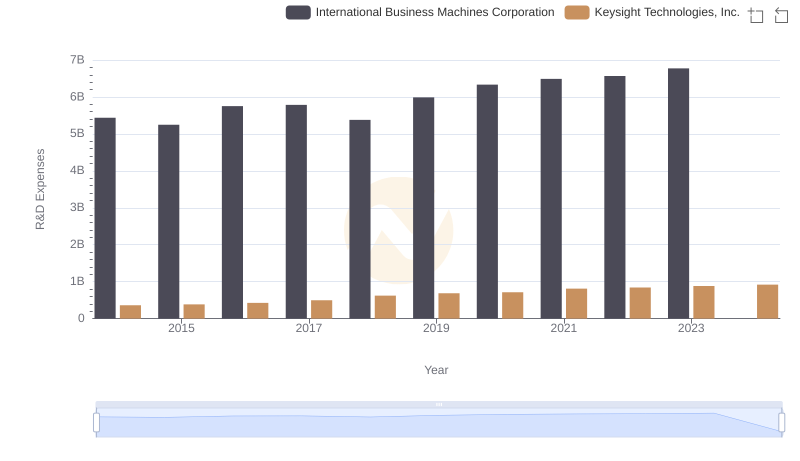This screenshot has height=461, width=800.
Task: Toggle Keysight Technologies, Inc. legend swatch
Action: tap(577, 12)
